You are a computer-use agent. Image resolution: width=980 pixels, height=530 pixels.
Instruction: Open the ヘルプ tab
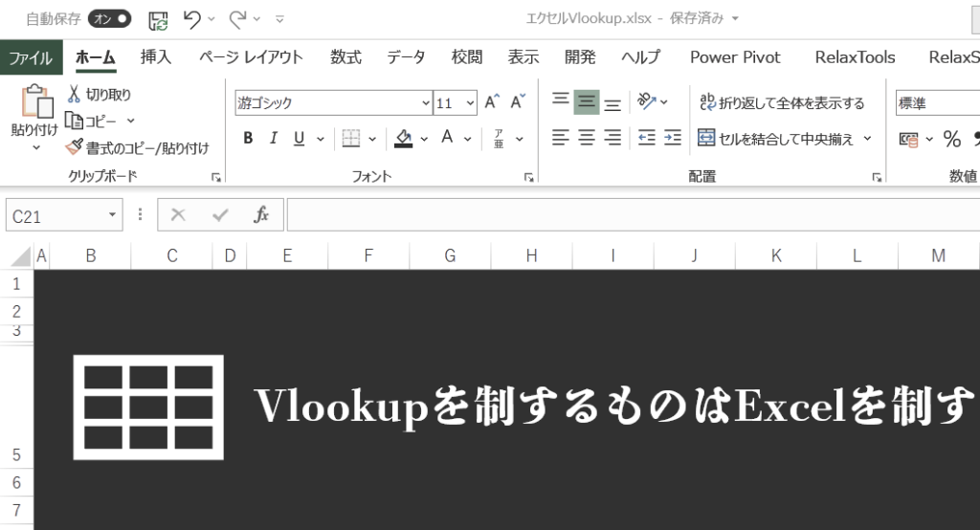point(640,57)
